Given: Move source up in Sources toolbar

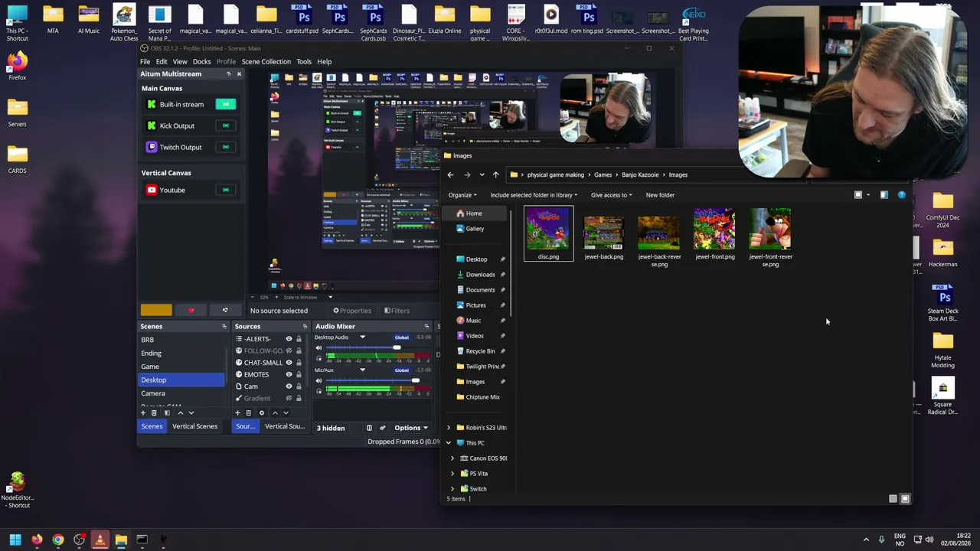Looking at the screenshot, I should 275,413.
